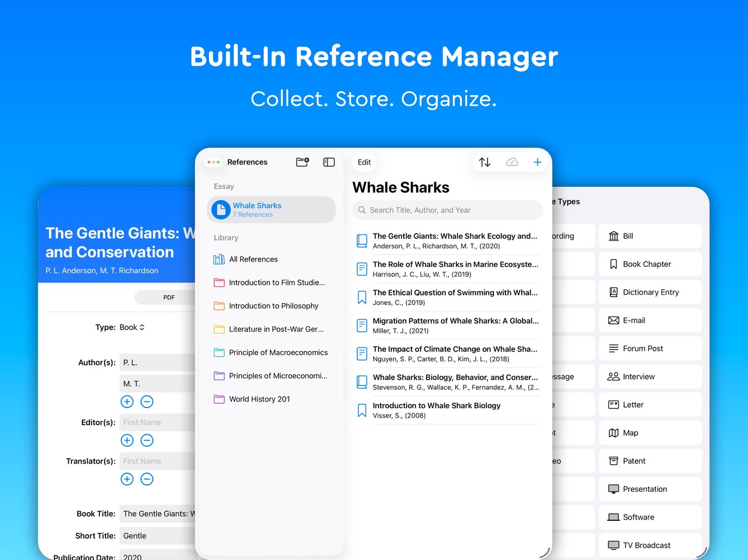Viewport: 748px width, 560px height.
Task: Add a new reference with plus icon
Action: (538, 162)
